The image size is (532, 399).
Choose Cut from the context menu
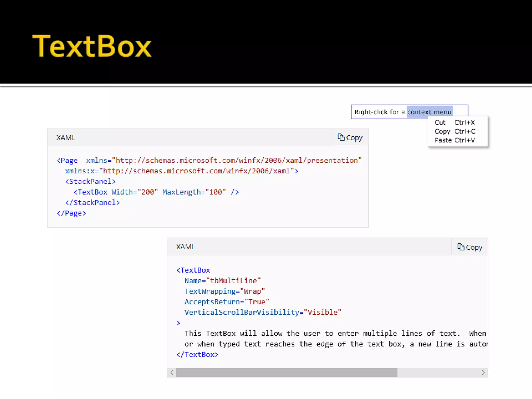click(440, 122)
